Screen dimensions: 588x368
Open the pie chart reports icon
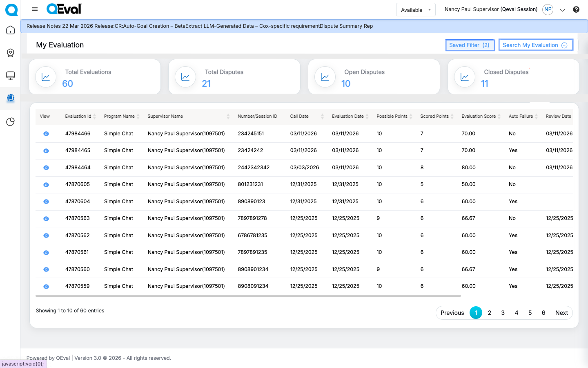[11, 122]
